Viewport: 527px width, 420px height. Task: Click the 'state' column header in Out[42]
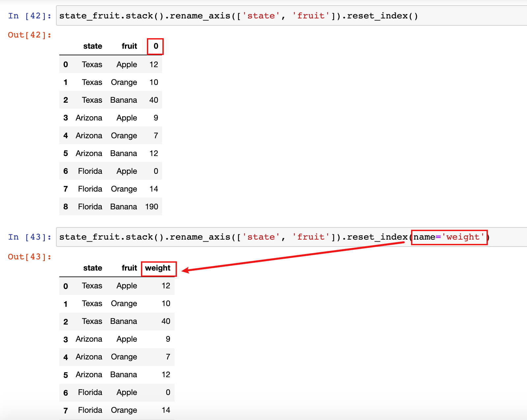click(93, 46)
